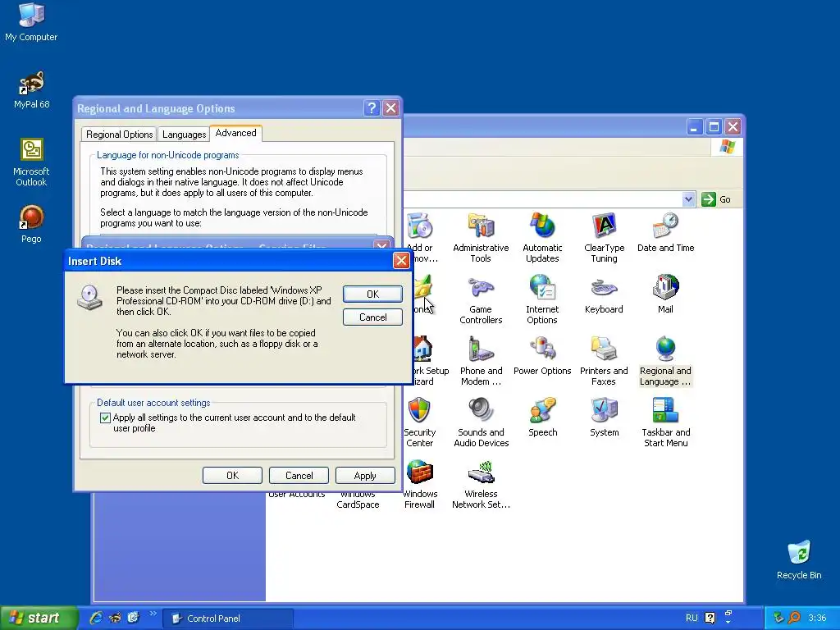This screenshot has width=840, height=630.
Task: Open Phone and Modem options
Action: point(481,361)
